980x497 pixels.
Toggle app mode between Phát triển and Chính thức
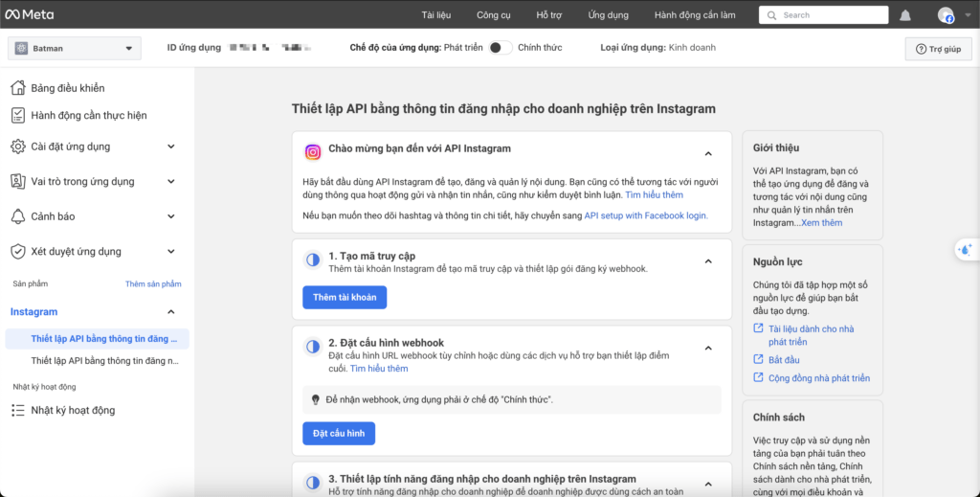point(500,48)
